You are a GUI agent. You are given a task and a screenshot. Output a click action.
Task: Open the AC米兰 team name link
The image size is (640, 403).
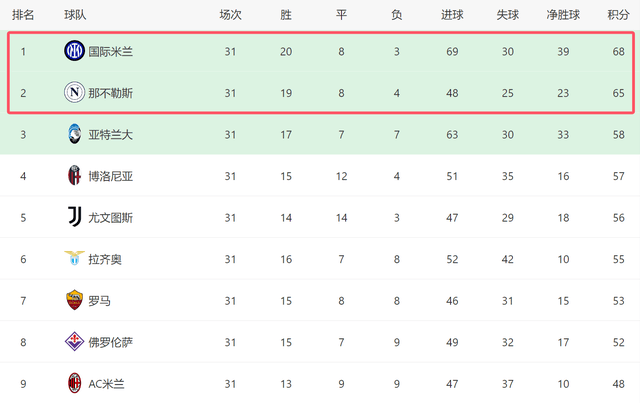[x=108, y=383]
